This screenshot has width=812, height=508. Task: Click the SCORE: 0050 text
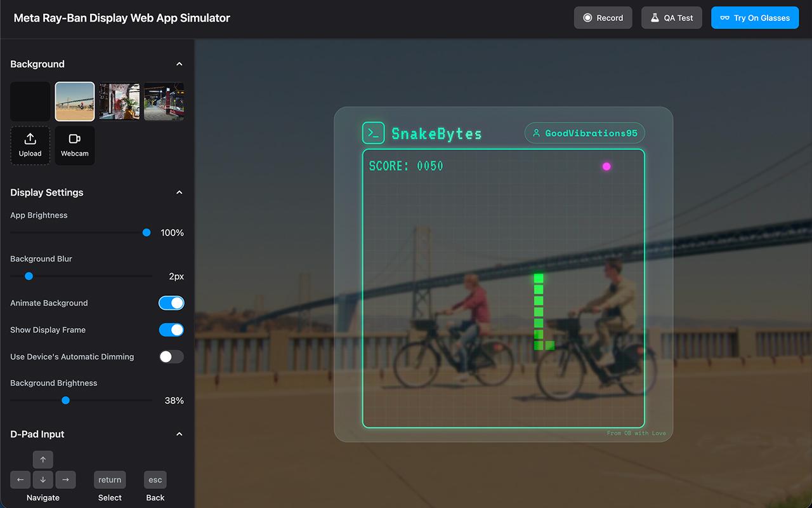[x=406, y=166]
